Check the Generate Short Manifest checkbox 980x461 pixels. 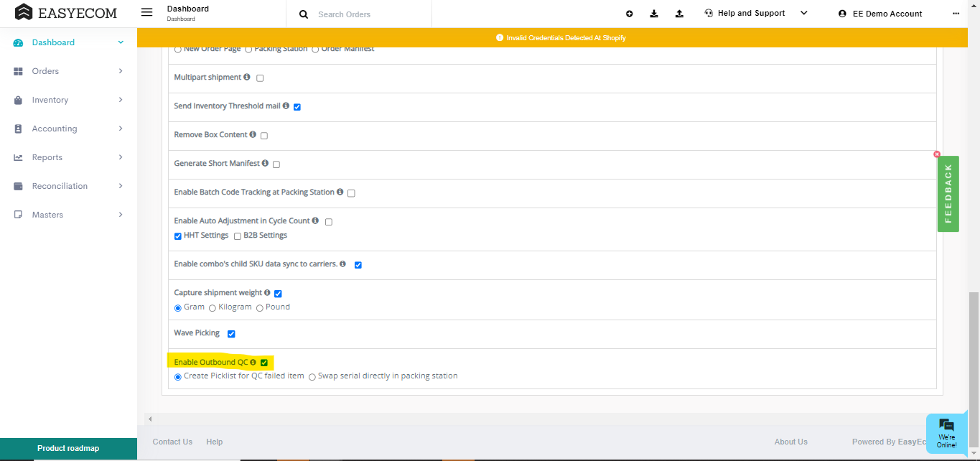tap(276, 164)
